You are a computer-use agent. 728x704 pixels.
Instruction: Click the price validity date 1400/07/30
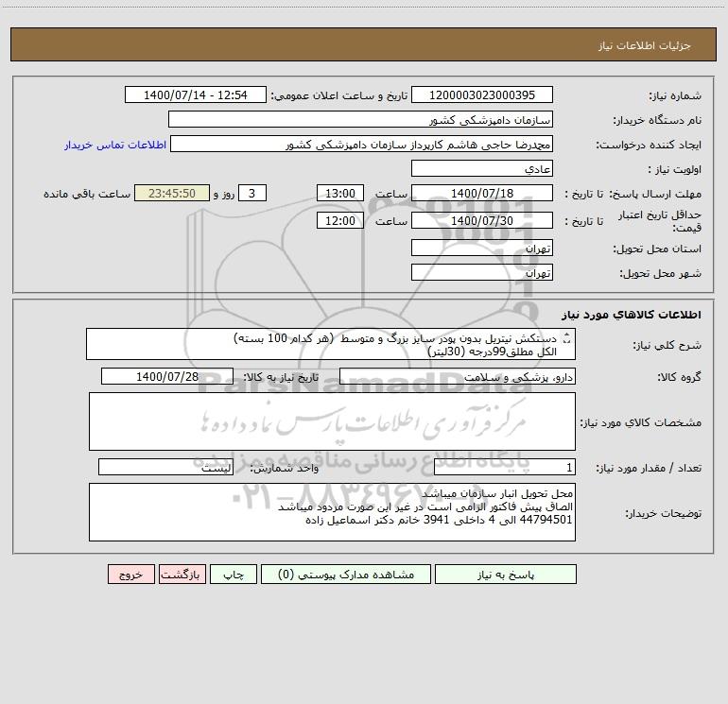pyautogui.click(x=482, y=220)
